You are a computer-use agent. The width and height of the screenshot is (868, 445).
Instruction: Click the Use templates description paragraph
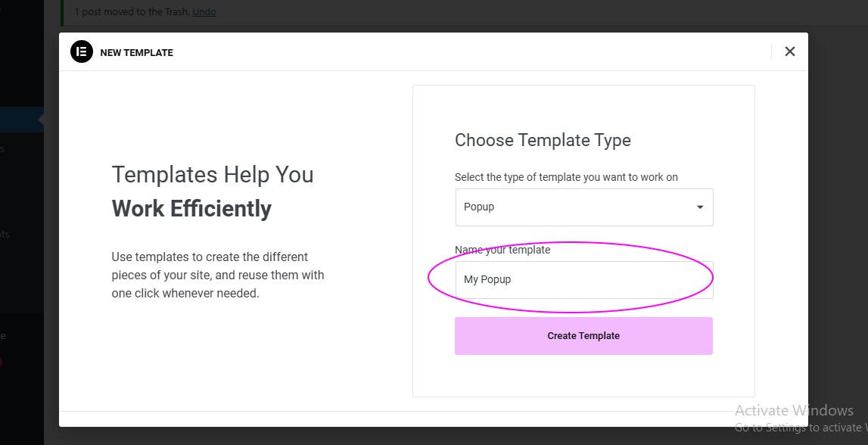point(217,275)
